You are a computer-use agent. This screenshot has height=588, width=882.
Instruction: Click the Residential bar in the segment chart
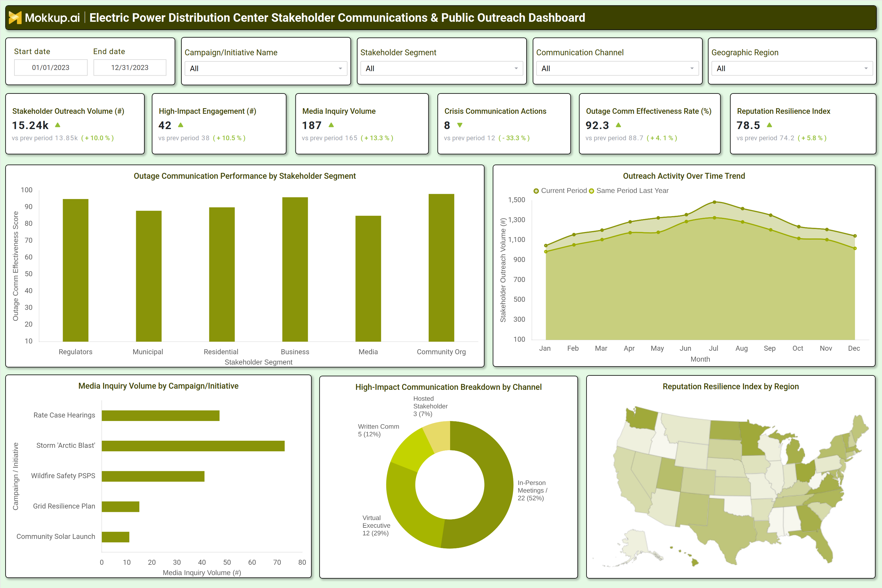pyautogui.click(x=222, y=274)
